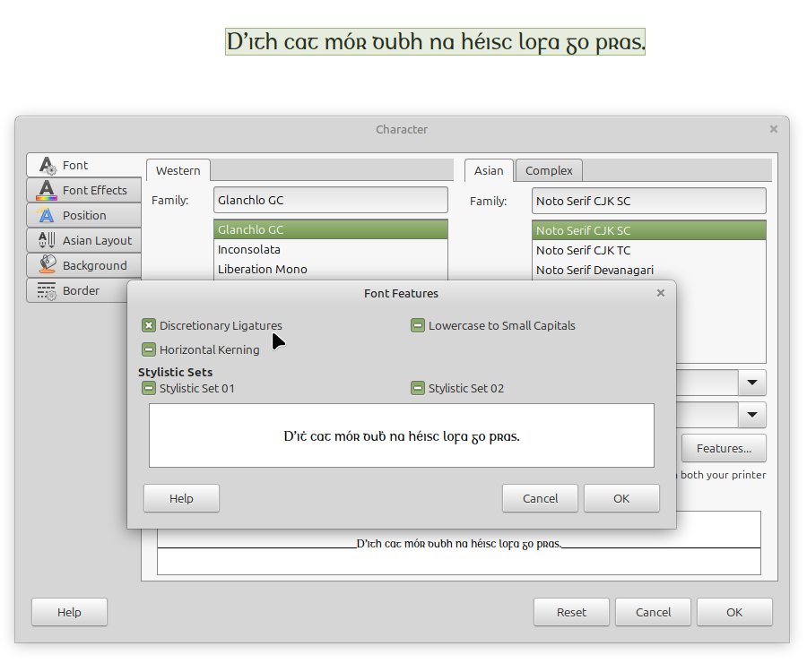Screen dimensions: 807x672
Task: Select the Asian font tab
Action: (489, 170)
